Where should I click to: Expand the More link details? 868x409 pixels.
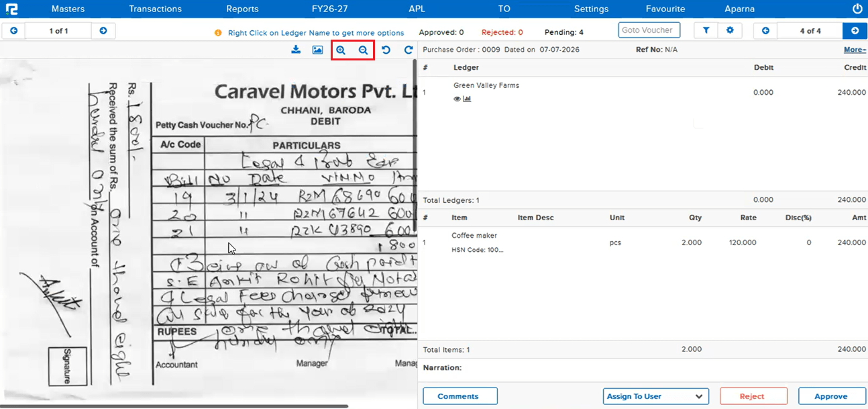point(855,50)
